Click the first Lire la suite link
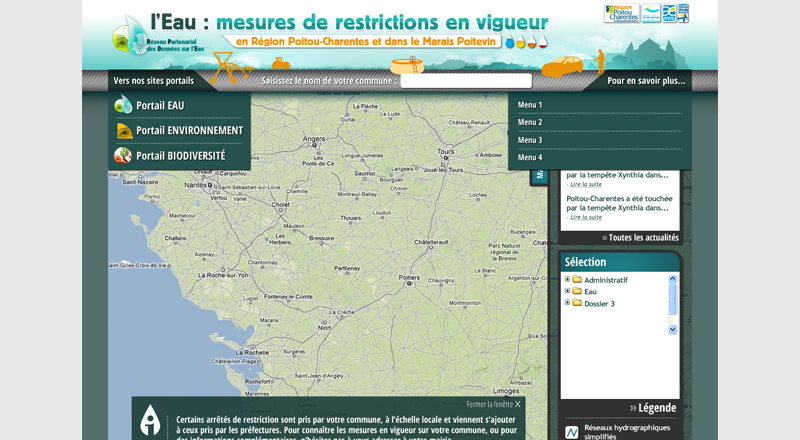The width and height of the screenshot is (800, 440). (x=586, y=184)
